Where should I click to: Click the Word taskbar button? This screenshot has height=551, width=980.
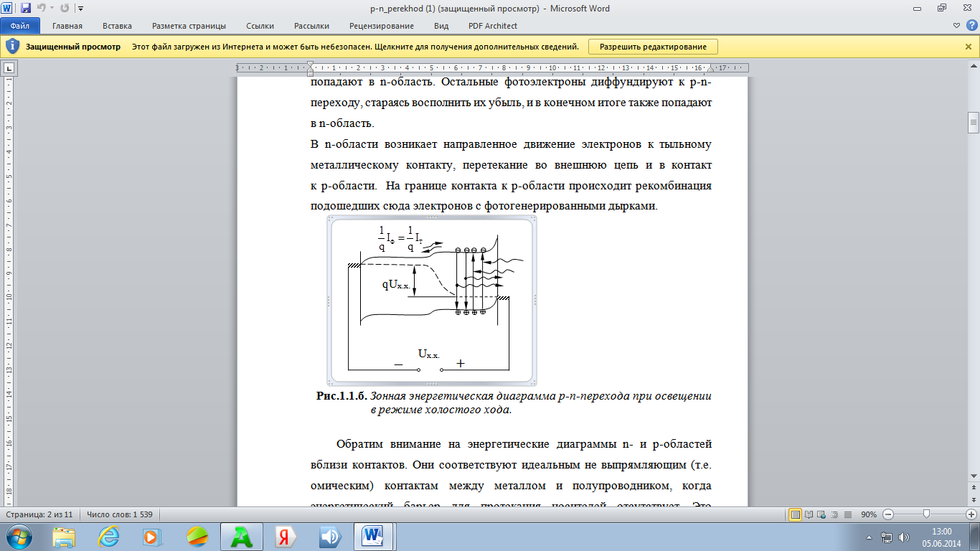374,537
